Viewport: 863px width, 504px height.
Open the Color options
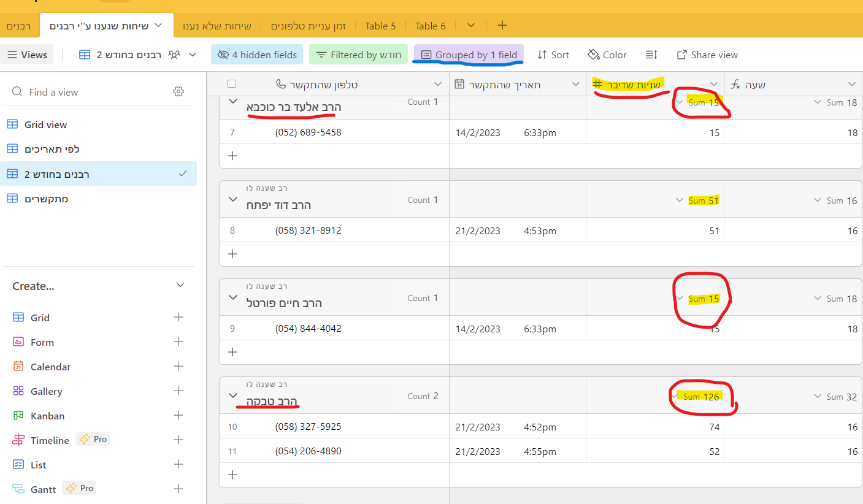point(607,55)
